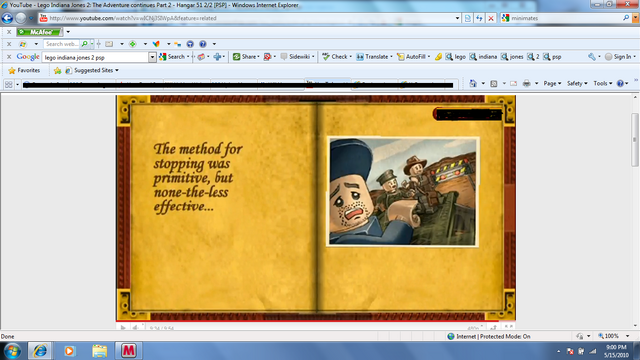Open the McAfee toolbar dropdown arrow

click(68, 32)
